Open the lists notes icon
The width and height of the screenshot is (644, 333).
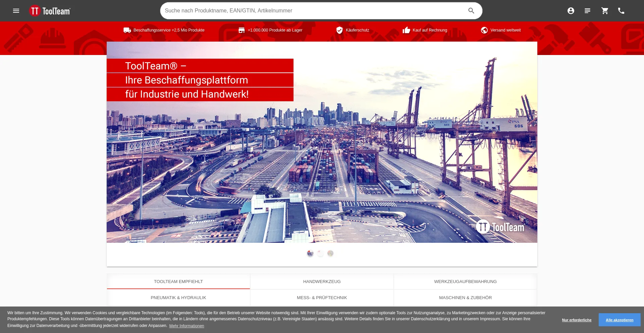(587, 11)
